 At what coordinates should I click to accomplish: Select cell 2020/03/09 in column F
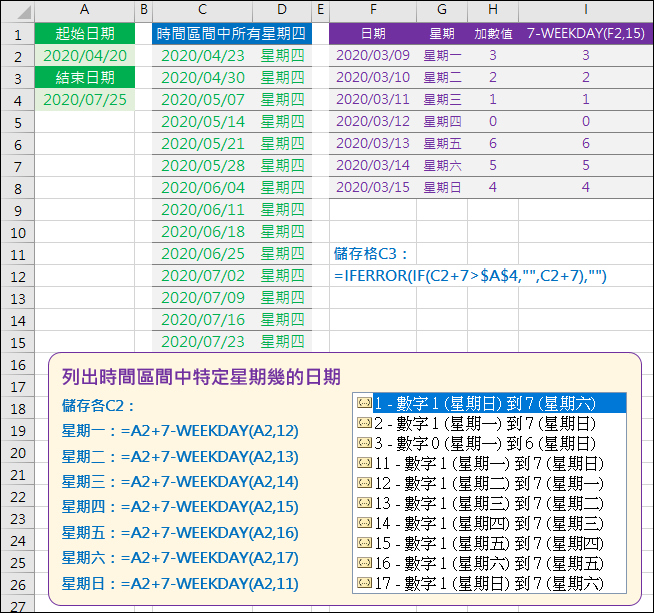pos(373,55)
